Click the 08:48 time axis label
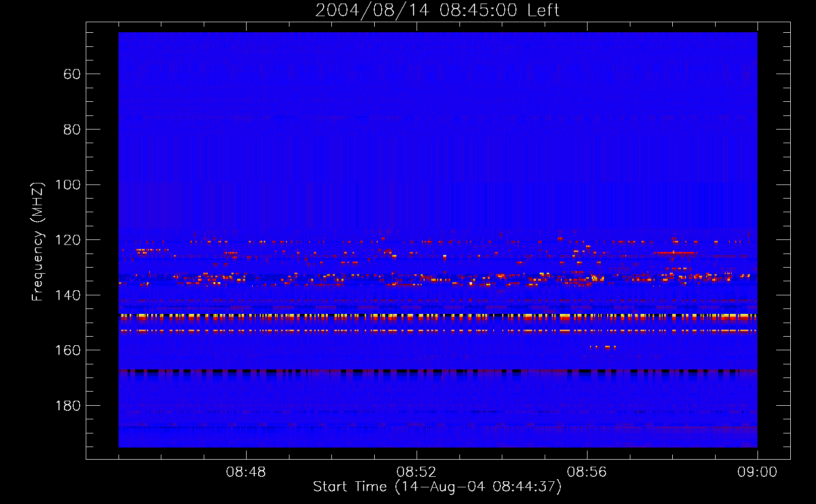Screen dimensions: 816x504 pyautogui.click(x=246, y=472)
